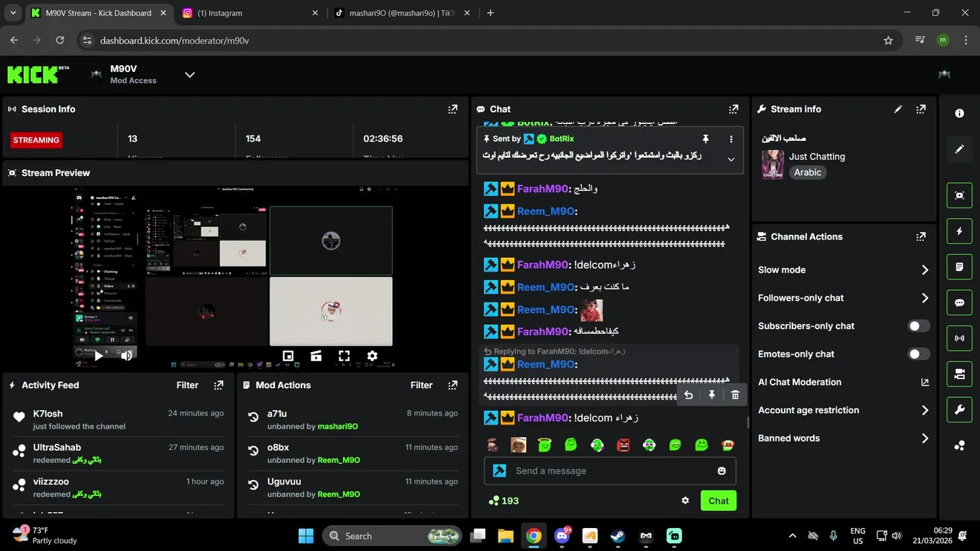Open Activity Feed Filter
The height and width of the screenshot is (551, 980).
pyautogui.click(x=188, y=385)
